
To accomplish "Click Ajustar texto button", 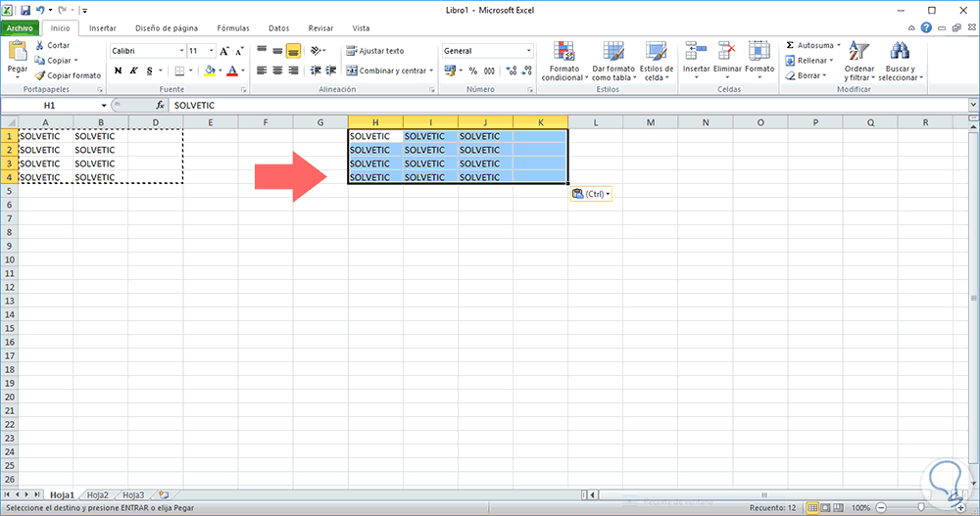I will point(375,51).
